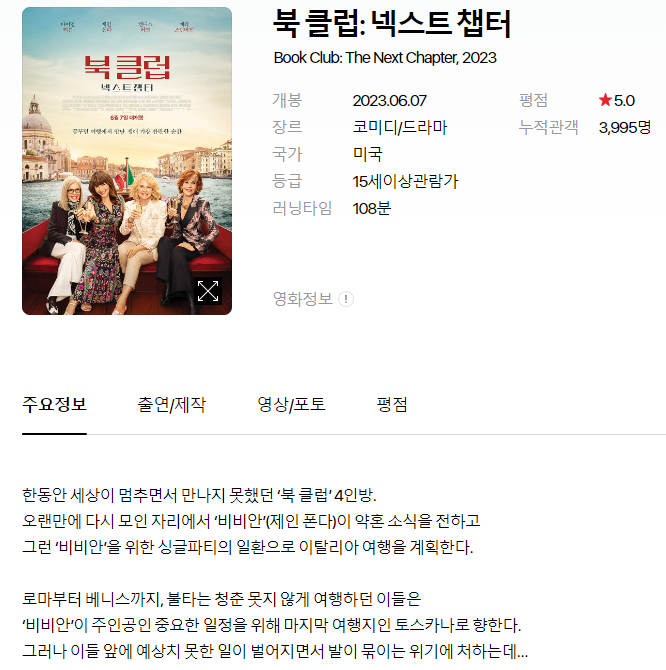Click the red star rating icon
The image size is (666, 670).
(605, 100)
